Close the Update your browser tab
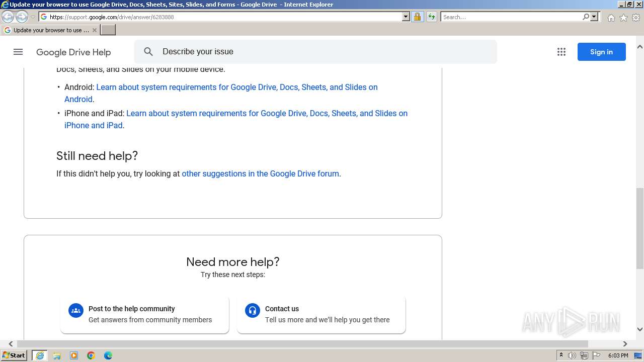The height and width of the screenshot is (362, 644). coord(95,30)
